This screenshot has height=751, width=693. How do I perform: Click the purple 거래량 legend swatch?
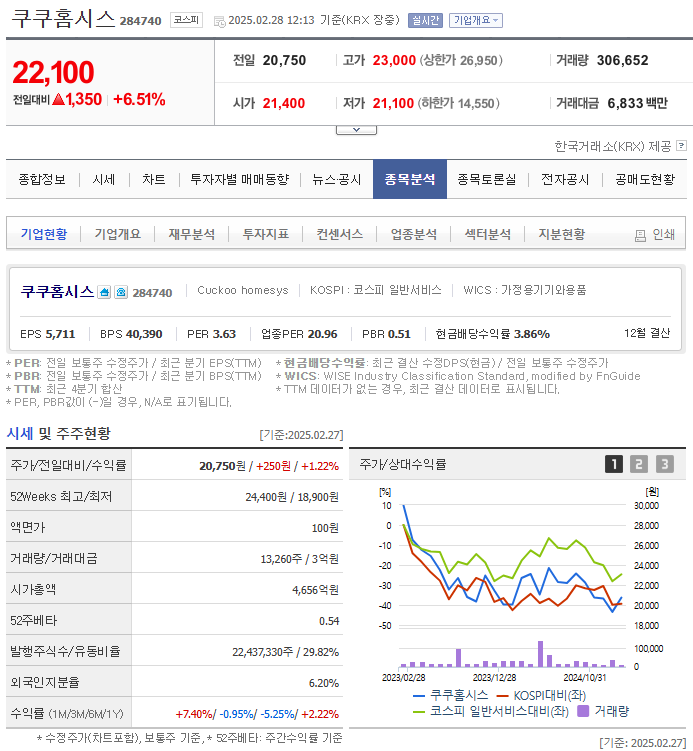pos(583,711)
